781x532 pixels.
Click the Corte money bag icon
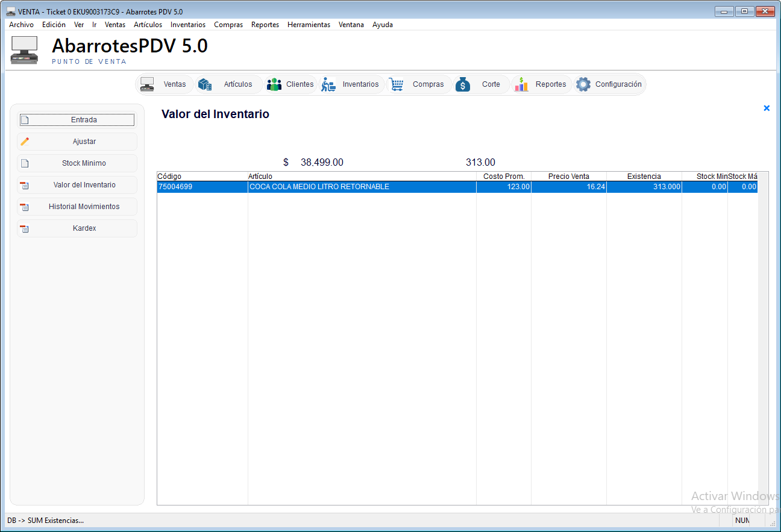pyautogui.click(x=463, y=84)
